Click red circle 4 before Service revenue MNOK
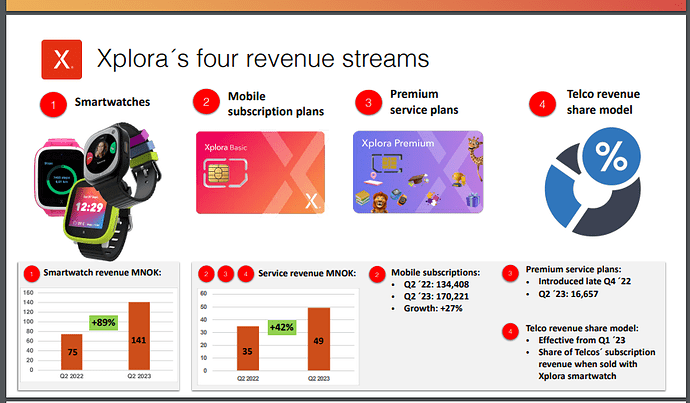Viewport: 690px width, 403px height. [x=246, y=274]
